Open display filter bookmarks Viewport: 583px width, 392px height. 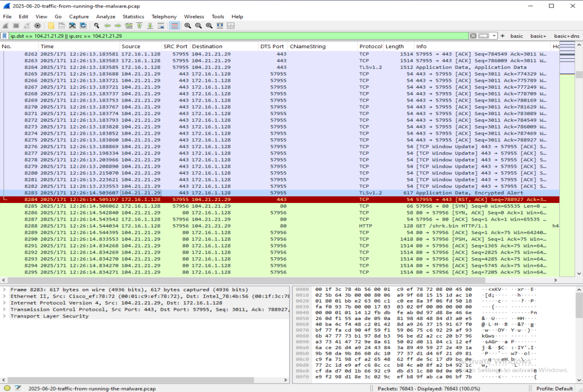[4, 36]
